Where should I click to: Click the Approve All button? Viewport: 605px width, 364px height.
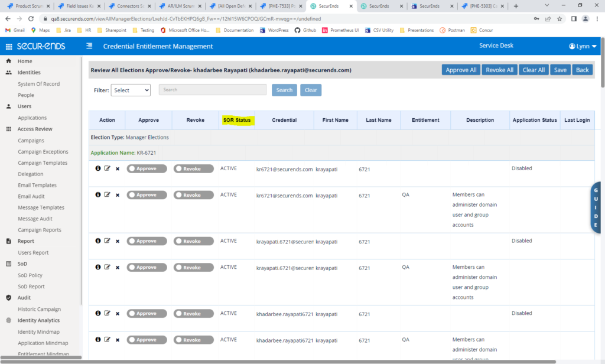461,70
